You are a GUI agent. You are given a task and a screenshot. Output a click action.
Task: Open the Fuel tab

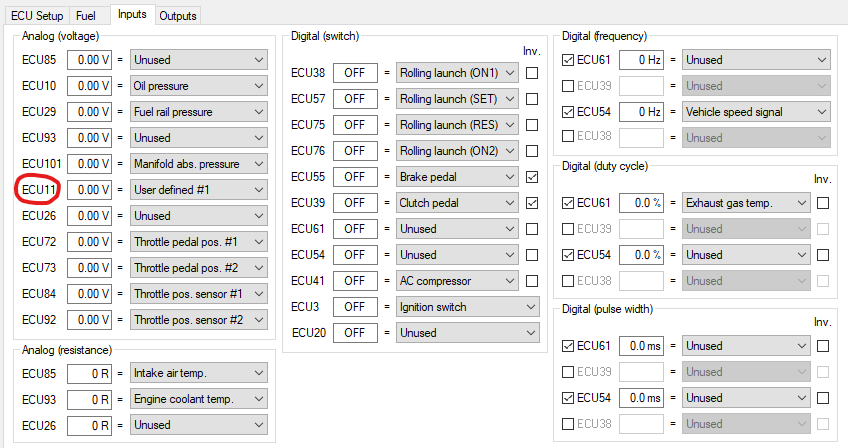85,16
